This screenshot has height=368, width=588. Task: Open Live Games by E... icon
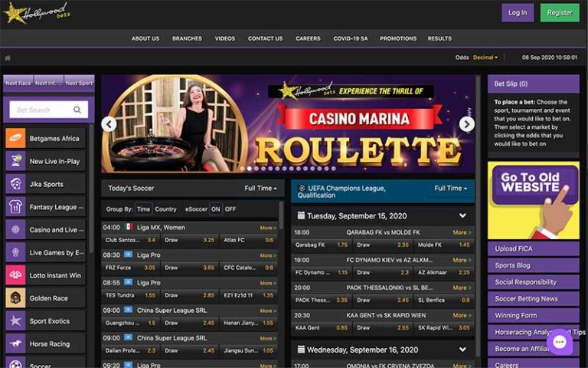click(x=16, y=252)
